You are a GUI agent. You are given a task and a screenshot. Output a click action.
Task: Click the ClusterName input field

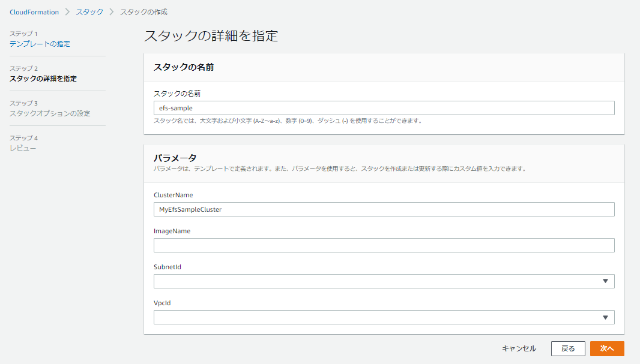pos(384,209)
